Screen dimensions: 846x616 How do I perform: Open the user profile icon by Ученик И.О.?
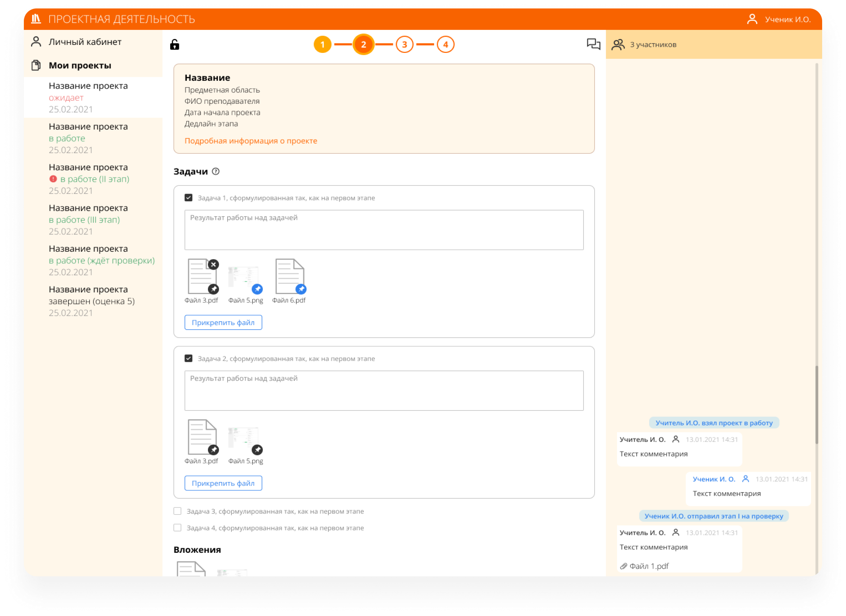click(x=752, y=19)
